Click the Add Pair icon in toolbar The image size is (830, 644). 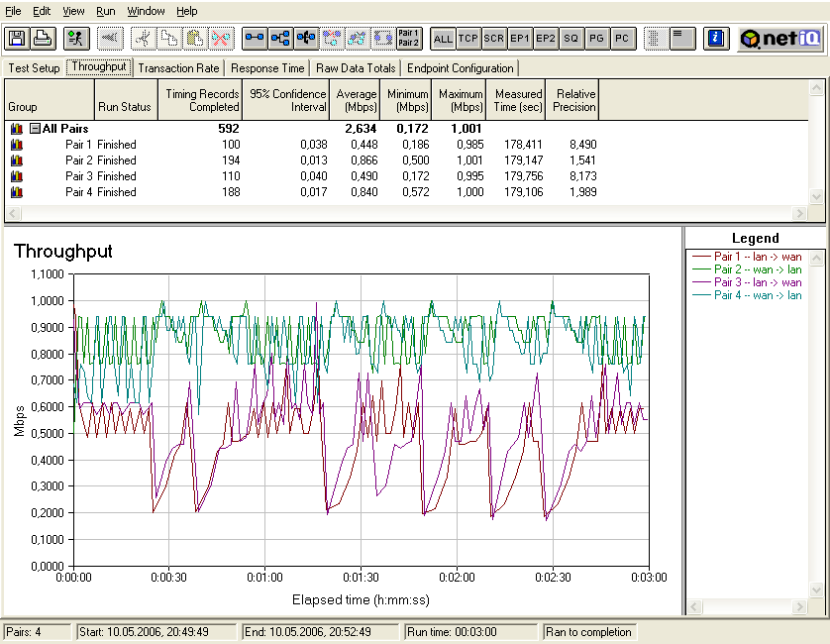tap(256, 39)
